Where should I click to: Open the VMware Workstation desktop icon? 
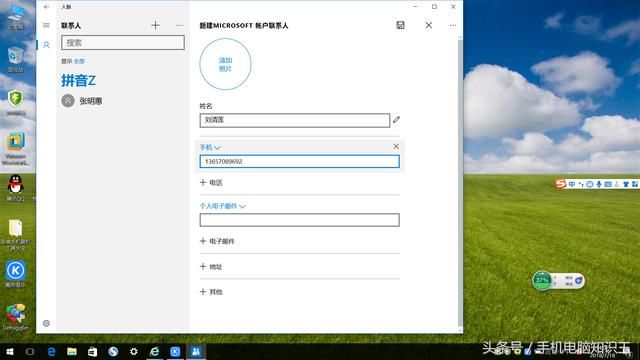tap(16, 149)
